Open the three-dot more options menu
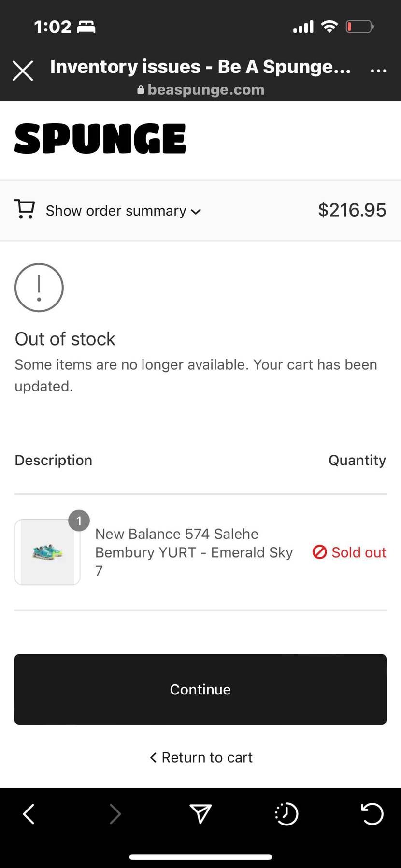401x868 pixels. (378, 71)
